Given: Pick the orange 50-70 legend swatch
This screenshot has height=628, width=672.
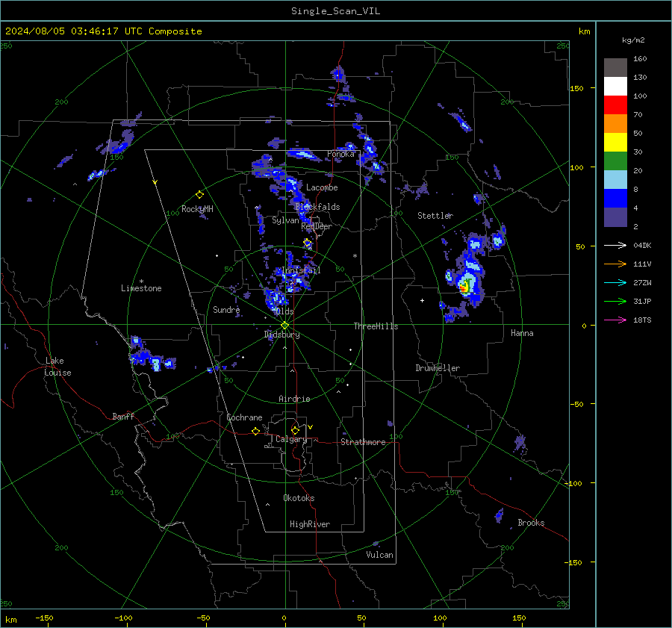Looking at the screenshot, I should (615, 124).
